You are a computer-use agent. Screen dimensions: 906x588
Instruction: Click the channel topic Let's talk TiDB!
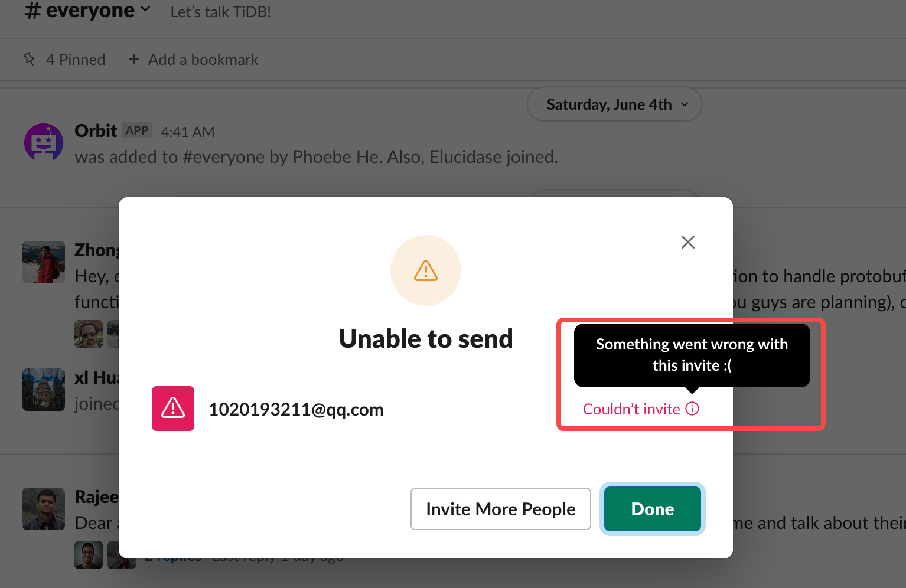[220, 12]
